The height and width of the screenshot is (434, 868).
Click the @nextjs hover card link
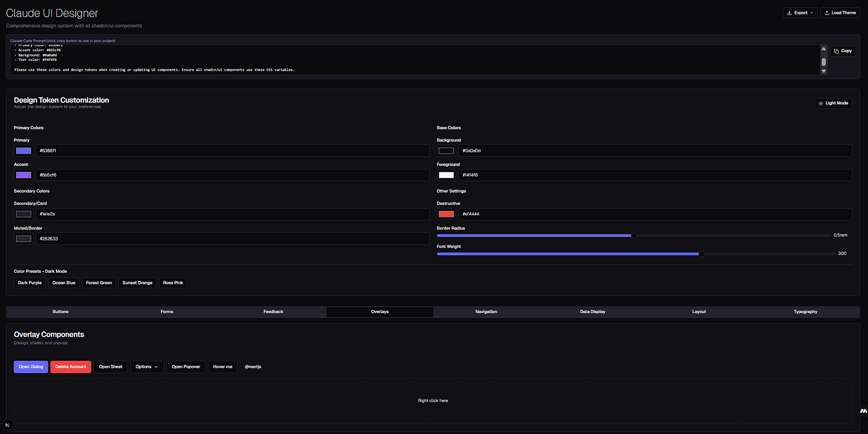(253, 366)
